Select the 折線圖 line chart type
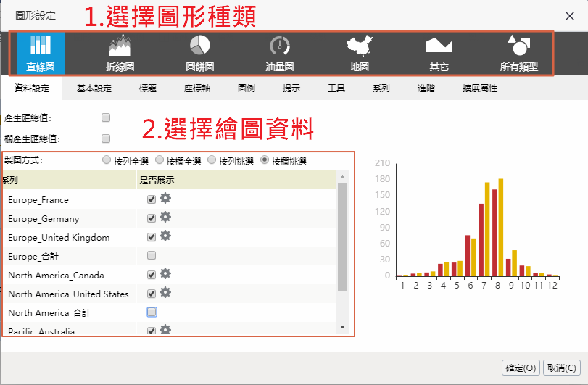 120,54
